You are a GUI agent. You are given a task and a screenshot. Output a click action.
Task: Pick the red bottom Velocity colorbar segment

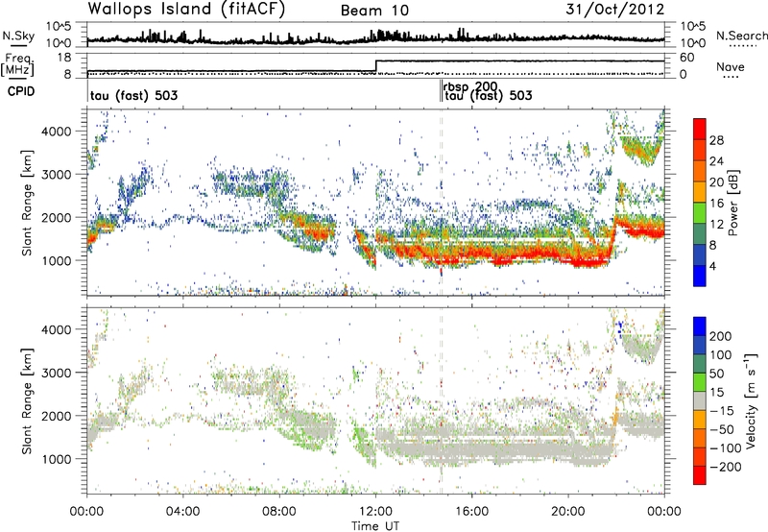point(700,475)
